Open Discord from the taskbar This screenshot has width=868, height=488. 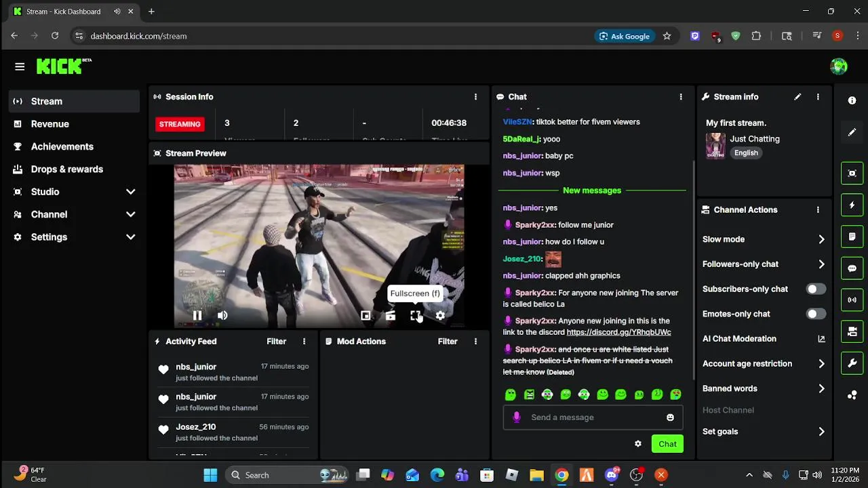612,475
